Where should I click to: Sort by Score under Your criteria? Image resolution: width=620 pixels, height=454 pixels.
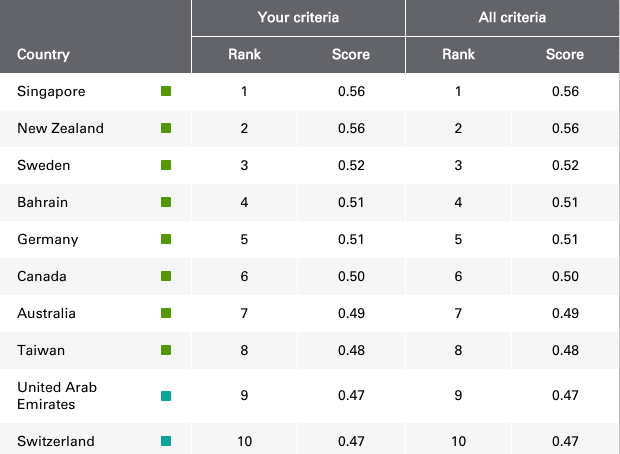[x=350, y=55]
